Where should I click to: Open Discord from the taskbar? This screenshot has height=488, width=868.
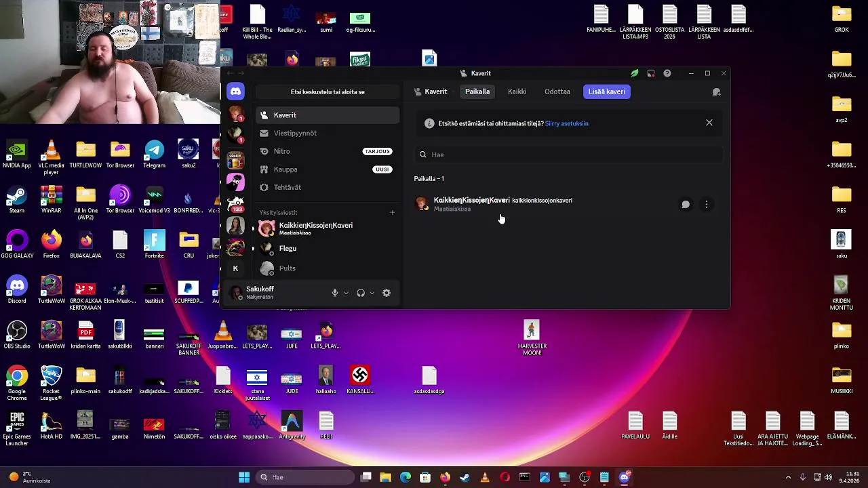[624, 477]
